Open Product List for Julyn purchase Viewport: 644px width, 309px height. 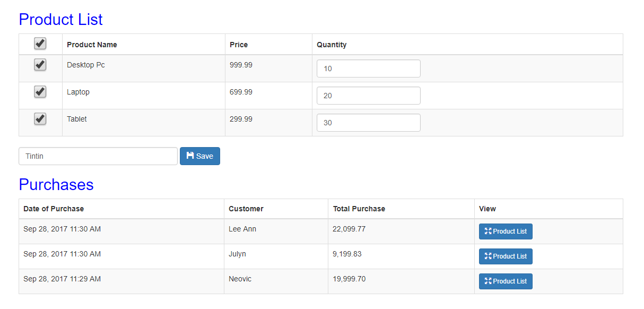point(506,256)
